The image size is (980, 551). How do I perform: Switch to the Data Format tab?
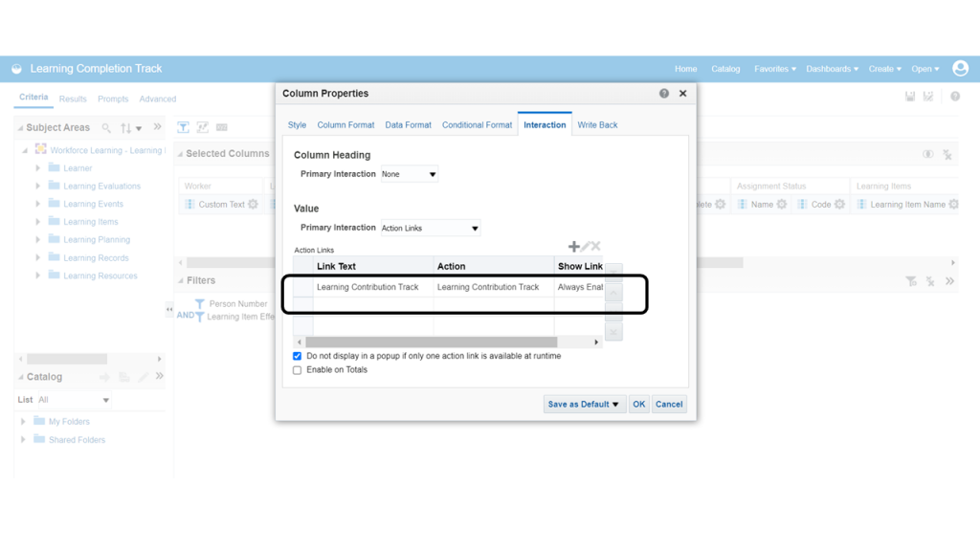point(408,125)
